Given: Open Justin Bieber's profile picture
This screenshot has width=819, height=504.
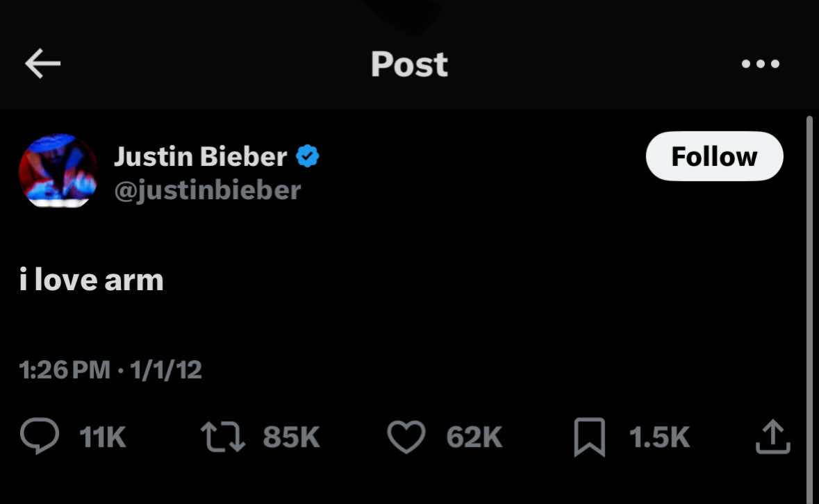Looking at the screenshot, I should point(58,171).
